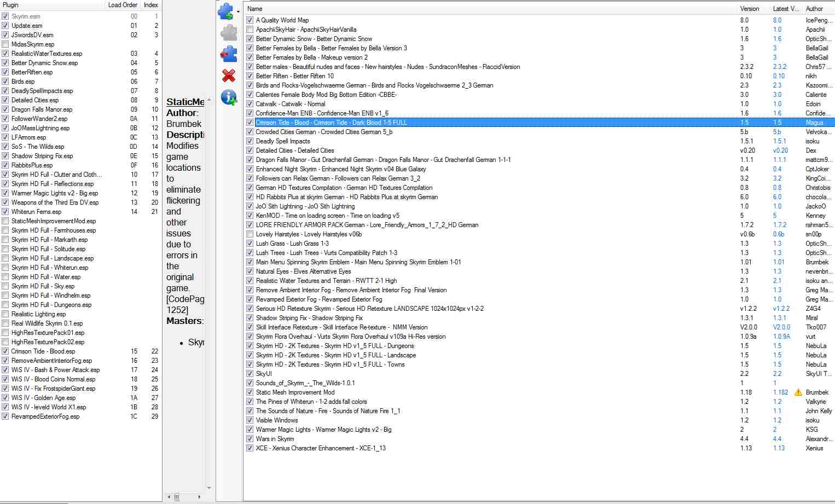Click the blue info Tag Mod icon
The width and height of the screenshot is (835, 504).
tap(229, 97)
